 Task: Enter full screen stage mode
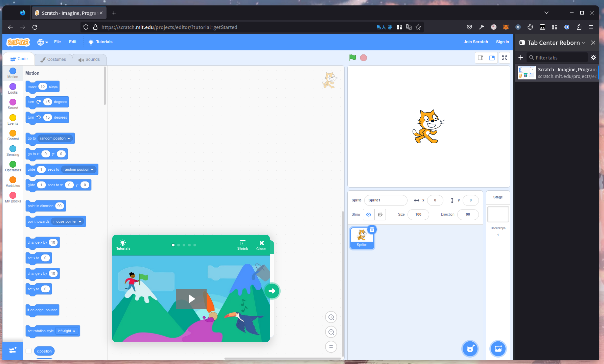coord(504,58)
